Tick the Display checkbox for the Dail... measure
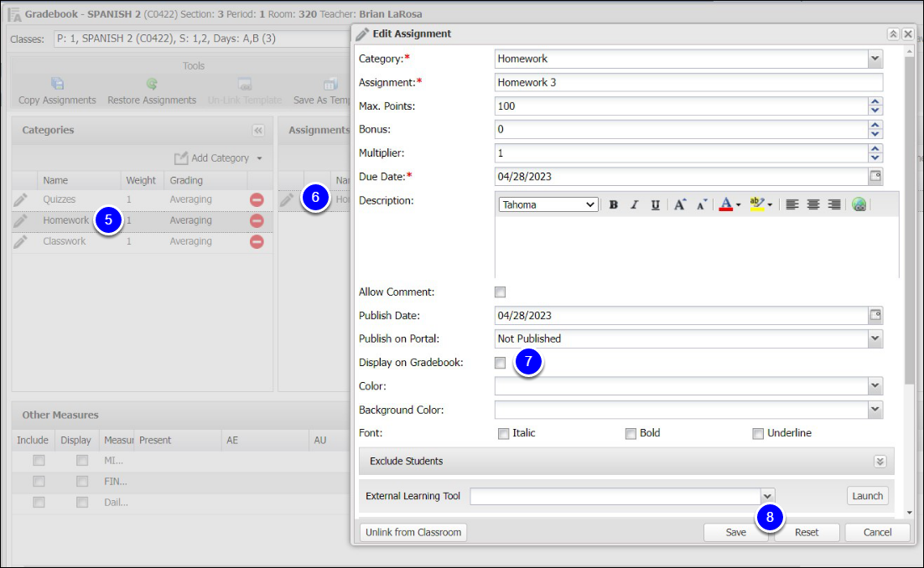 82,502
